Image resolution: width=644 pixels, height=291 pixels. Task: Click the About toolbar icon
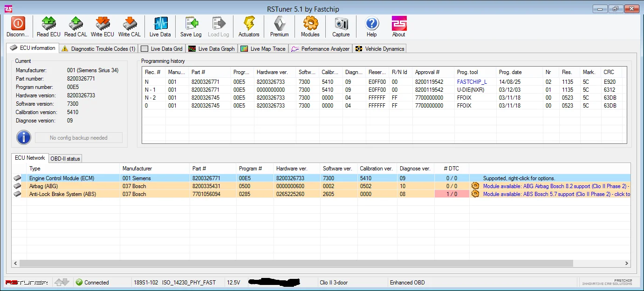coord(399,23)
